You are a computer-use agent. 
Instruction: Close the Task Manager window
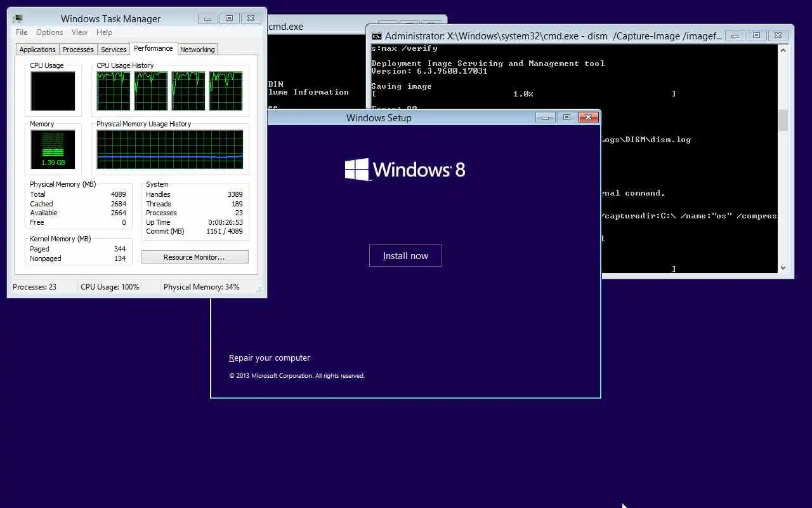pyautogui.click(x=251, y=18)
